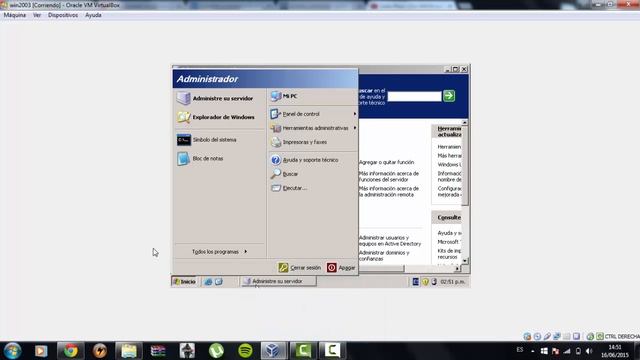The height and width of the screenshot is (360, 640).
Task: Open green Camtasia taskbar icon
Action: click(x=303, y=351)
